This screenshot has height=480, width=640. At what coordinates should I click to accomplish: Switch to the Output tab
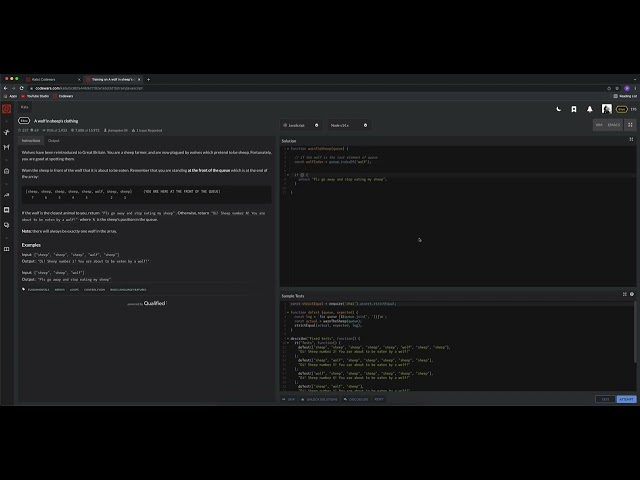click(53, 140)
